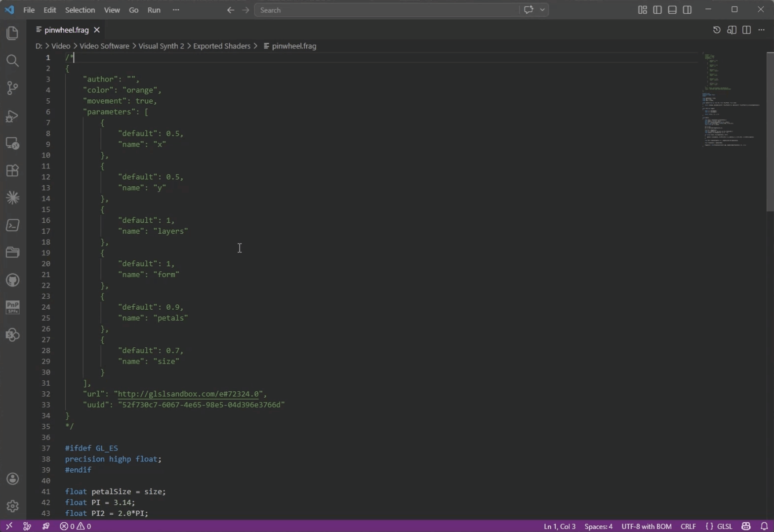
Task: Split the editor to the right
Action: (x=746, y=30)
